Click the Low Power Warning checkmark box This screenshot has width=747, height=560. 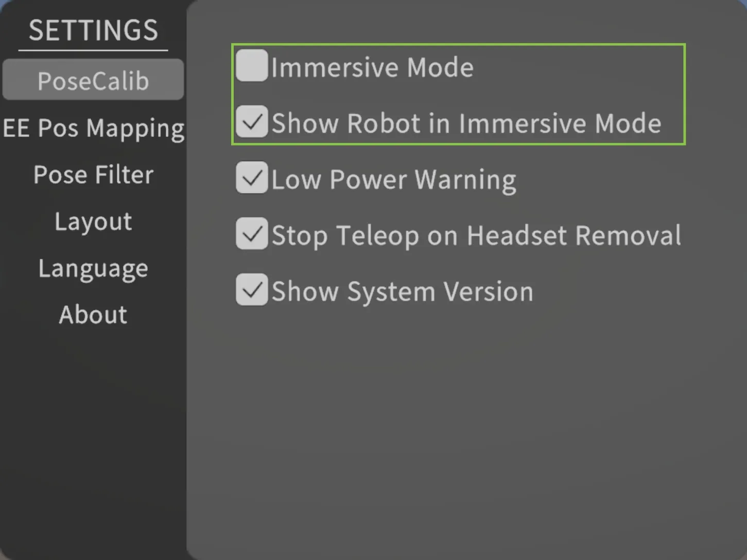(x=252, y=178)
